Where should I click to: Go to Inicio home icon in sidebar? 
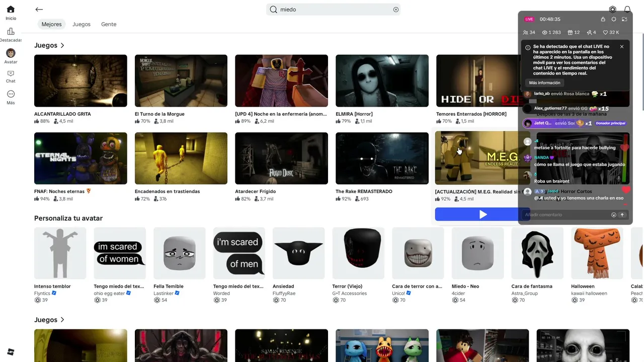click(x=11, y=10)
